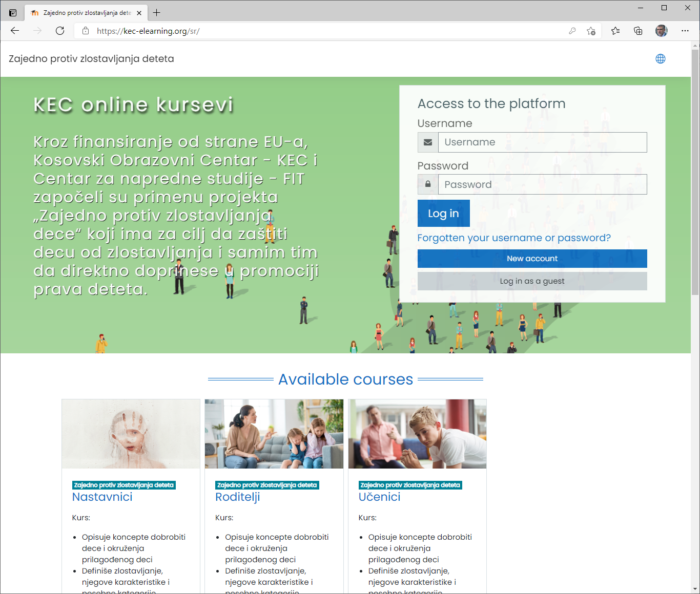Open the browser Settings and more menu

[x=685, y=31]
